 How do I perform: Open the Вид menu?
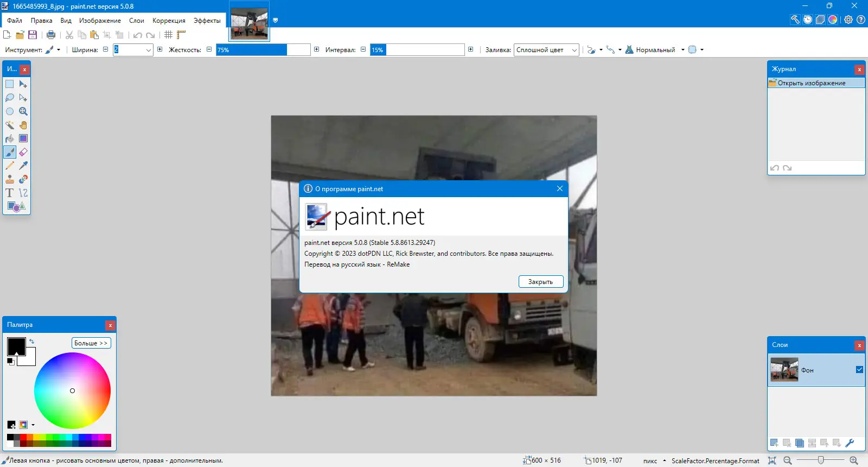click(x=66, y=21)
